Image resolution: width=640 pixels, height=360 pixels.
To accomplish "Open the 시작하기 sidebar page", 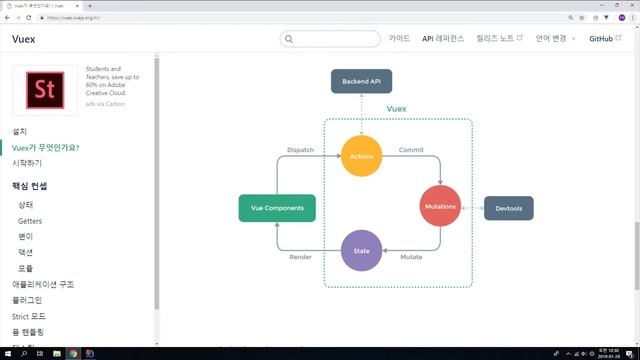I will coord(27,163).
